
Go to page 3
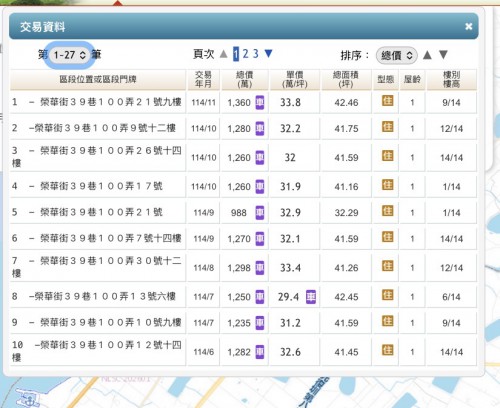tap(255, 54)
